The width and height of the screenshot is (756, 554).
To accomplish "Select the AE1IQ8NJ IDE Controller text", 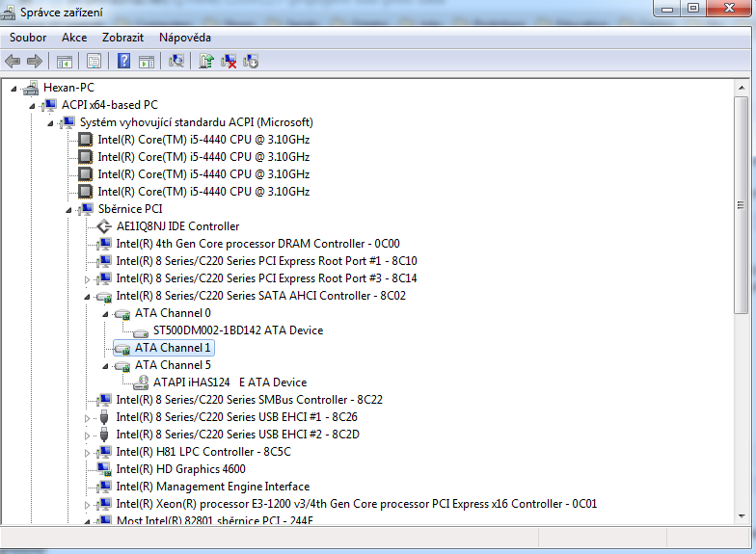I will [x=177, y=225].
